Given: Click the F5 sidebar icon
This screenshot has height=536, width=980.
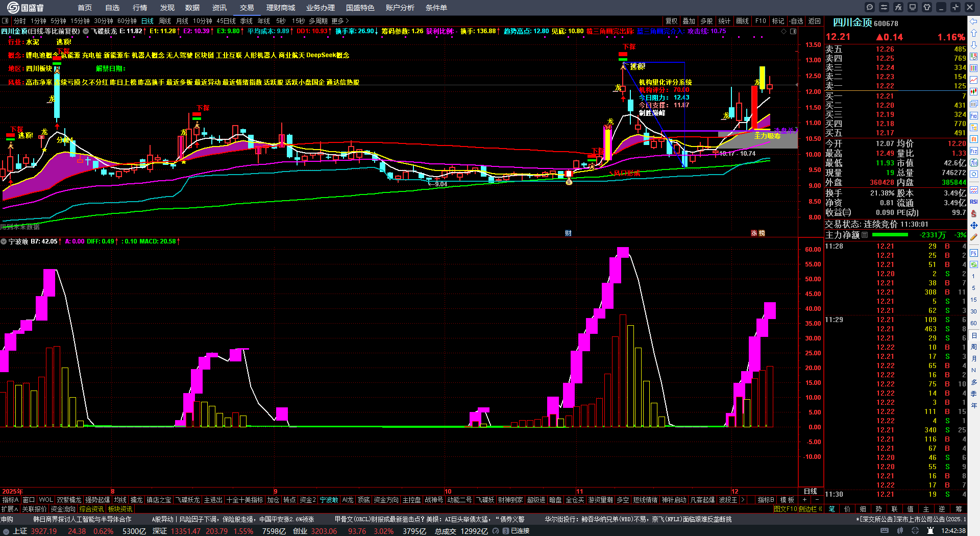Looking at the screenshot, I should 974,253.
